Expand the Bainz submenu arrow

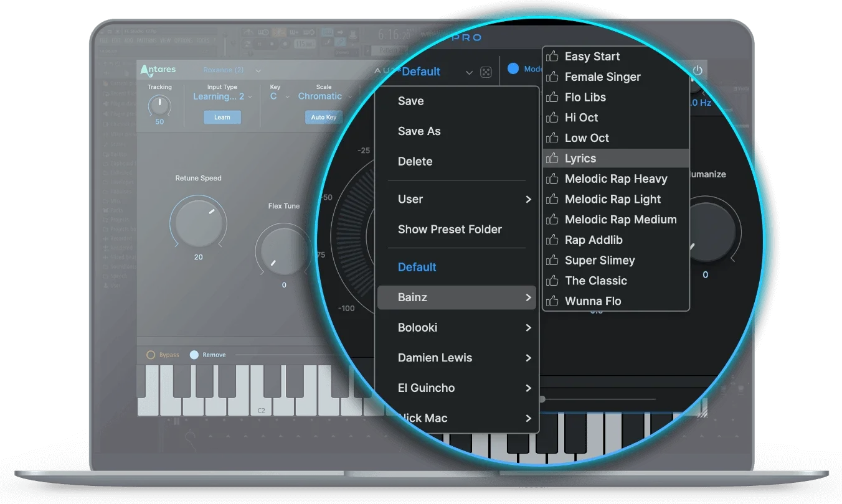point(528,297)
